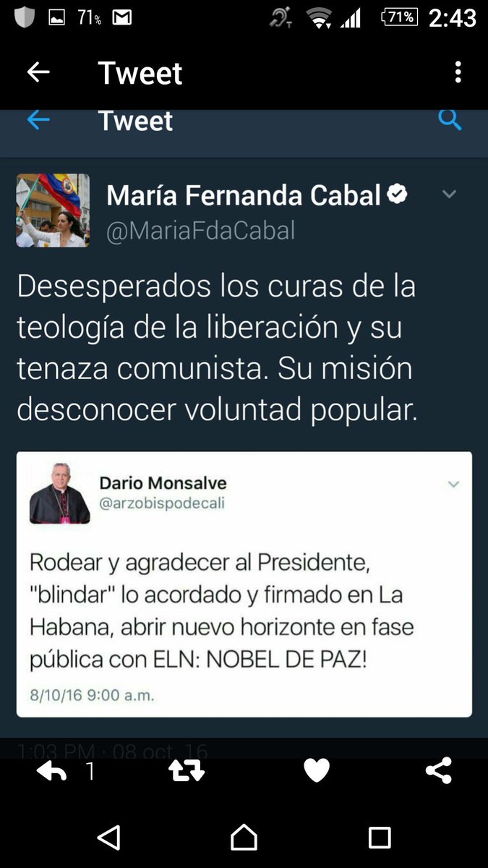Tap the blue back arrow in inner header
488x868 pixels.
coord(38,120)
